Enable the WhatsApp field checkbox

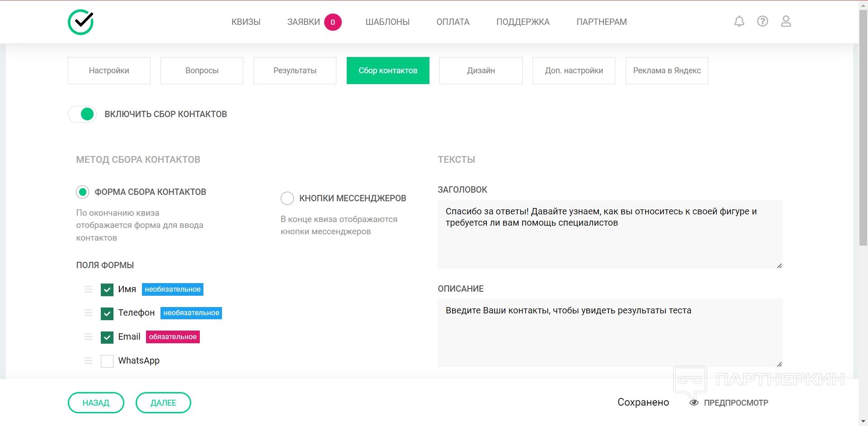107,361
